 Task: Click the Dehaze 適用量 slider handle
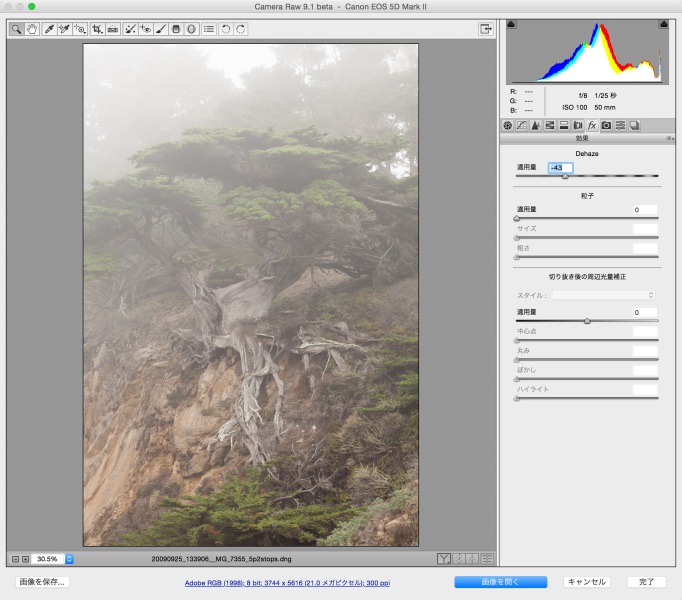click(565, 176)
